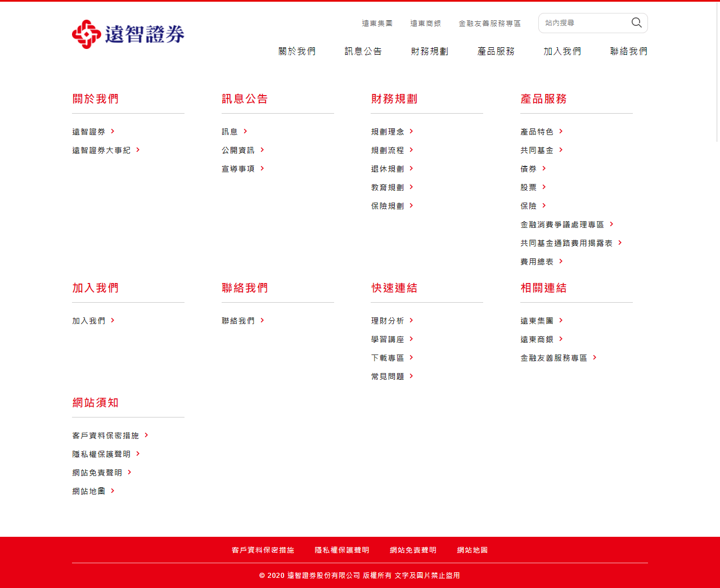Click the 網站須知 section heading

point(96,403)
